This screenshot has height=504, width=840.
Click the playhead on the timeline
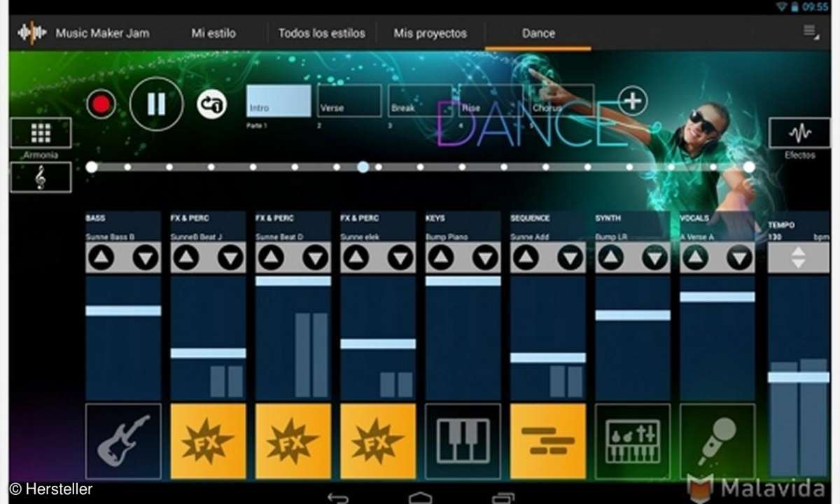363,167
